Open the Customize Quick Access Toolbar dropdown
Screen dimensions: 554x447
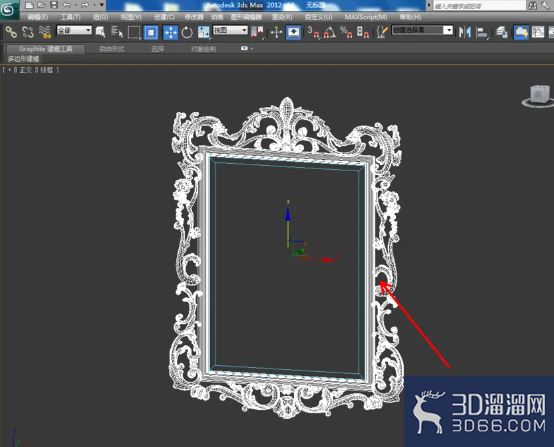pyautogui.click(x=101, y=5)
